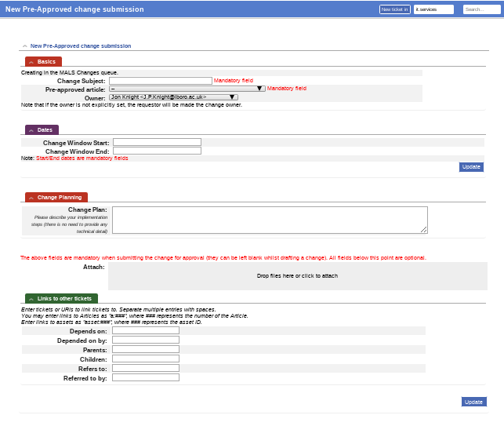Collapse the New Pre-Approved change submission heading arrow

tap(24, 46)
